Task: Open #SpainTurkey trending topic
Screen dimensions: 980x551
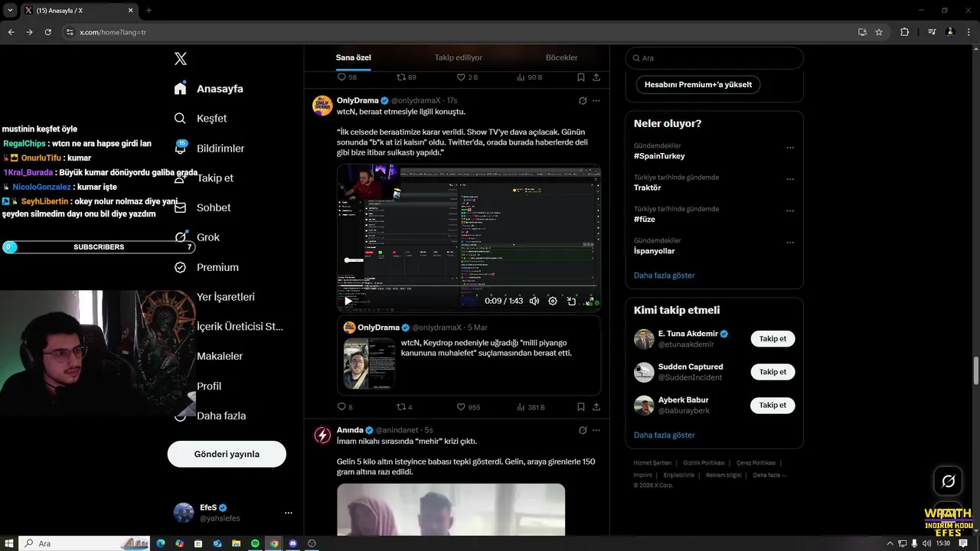Action: (659, 156)
